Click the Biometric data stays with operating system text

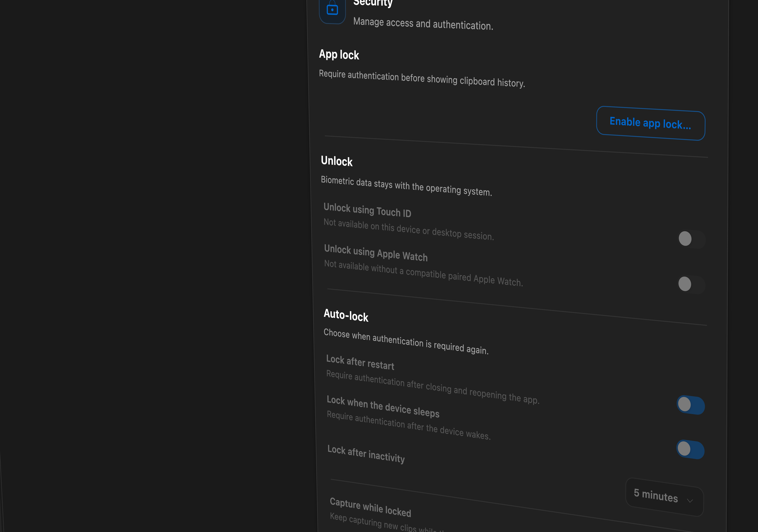click(406, 186)
